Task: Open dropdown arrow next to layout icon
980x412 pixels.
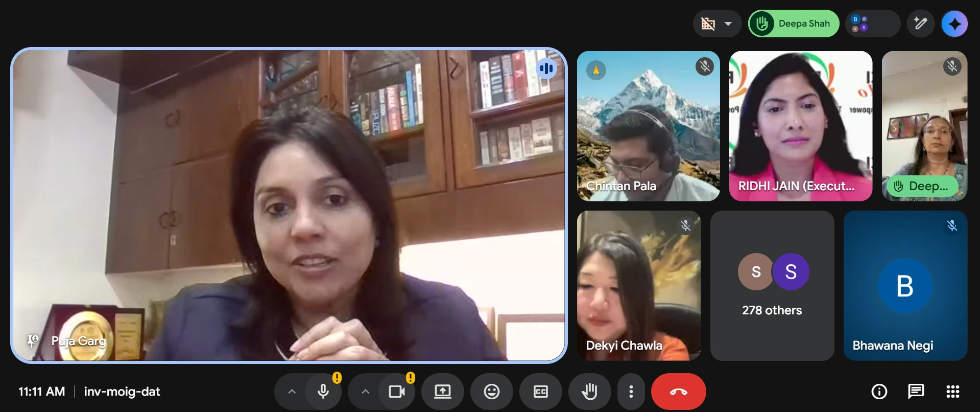Action: pos(728,24)
